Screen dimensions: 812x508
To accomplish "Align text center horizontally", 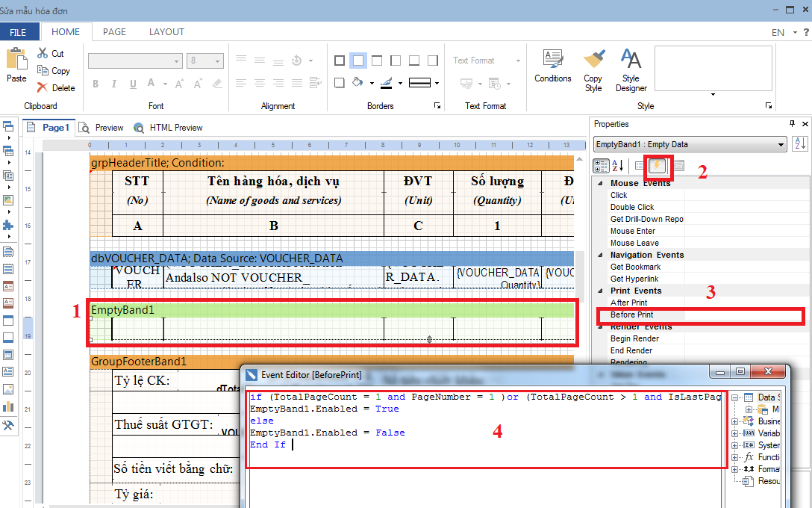I will pos(260,83).
